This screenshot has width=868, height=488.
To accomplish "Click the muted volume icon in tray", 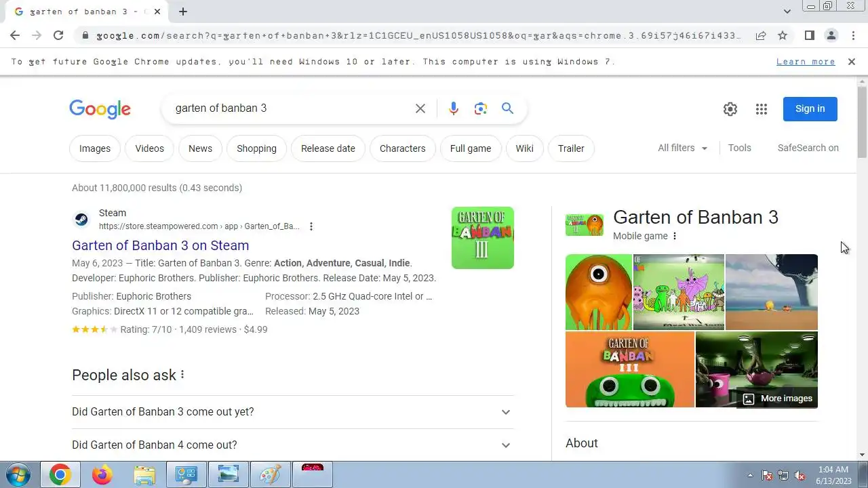I will (800, 475).
